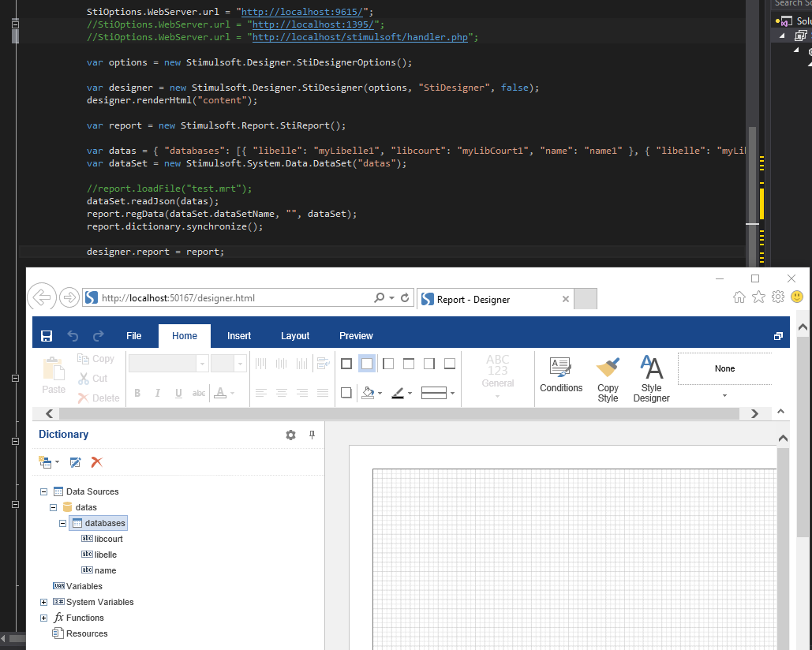Toggle the shadow border option
Viewport: 812px width, 650px height.
pyautogui.click(x=346, y=393)
